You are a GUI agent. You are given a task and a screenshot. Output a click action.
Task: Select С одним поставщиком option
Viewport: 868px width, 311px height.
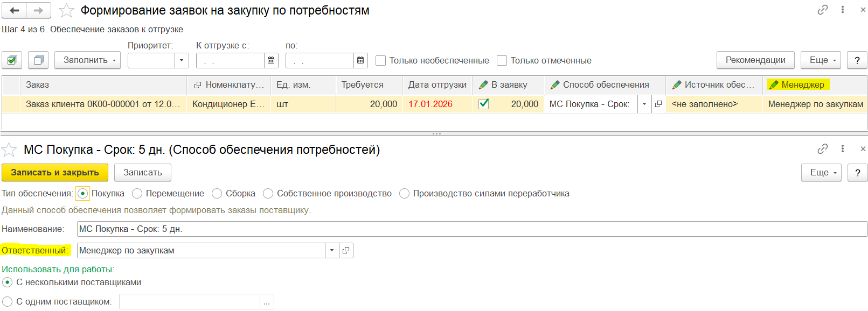pos(8,301)
